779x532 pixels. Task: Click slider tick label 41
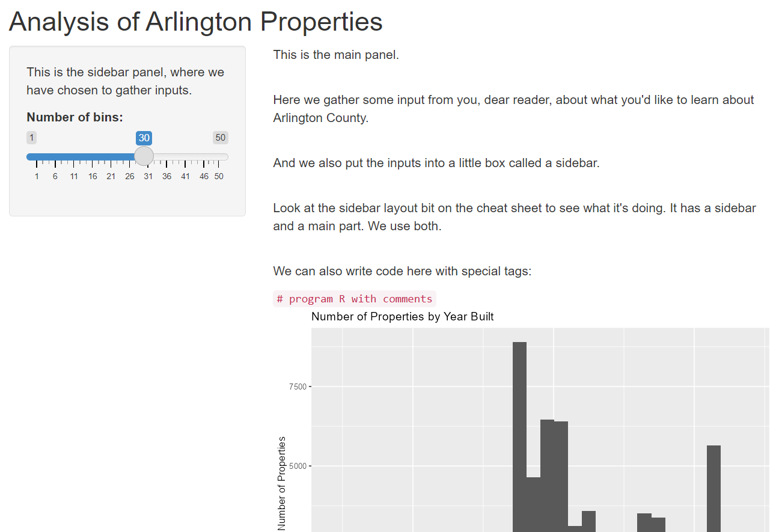tap(185, 176)
